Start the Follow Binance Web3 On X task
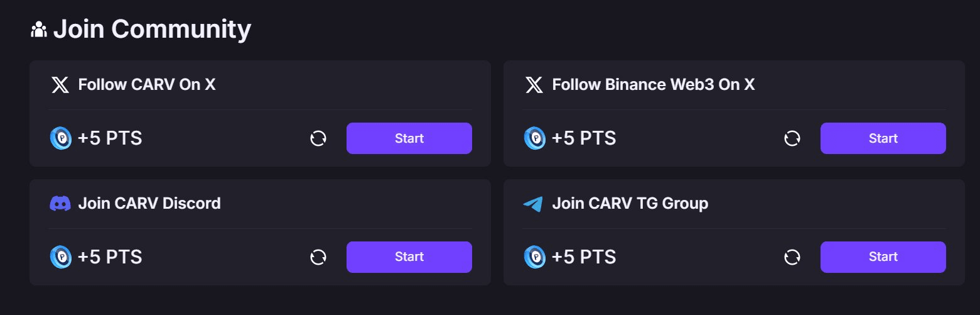The width and height of the screenshot is (980, 315). (883, 138)
